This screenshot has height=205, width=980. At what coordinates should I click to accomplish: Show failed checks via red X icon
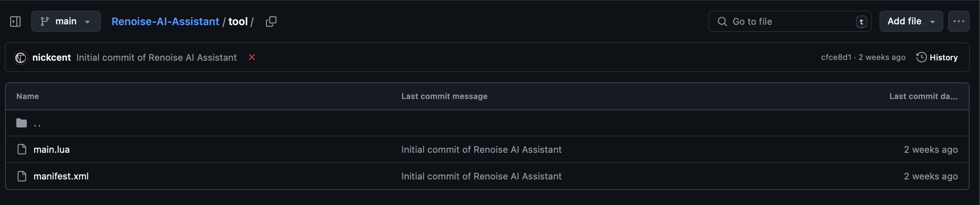point(252,57)
